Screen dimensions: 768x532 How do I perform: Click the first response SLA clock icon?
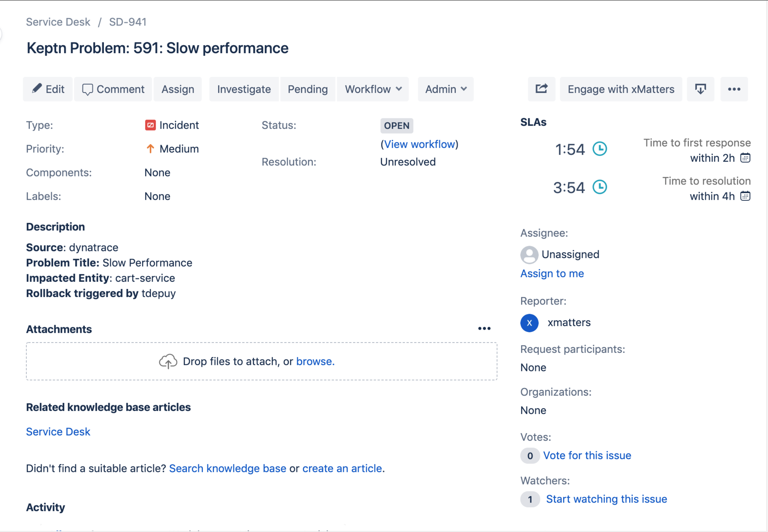(600, 149)
